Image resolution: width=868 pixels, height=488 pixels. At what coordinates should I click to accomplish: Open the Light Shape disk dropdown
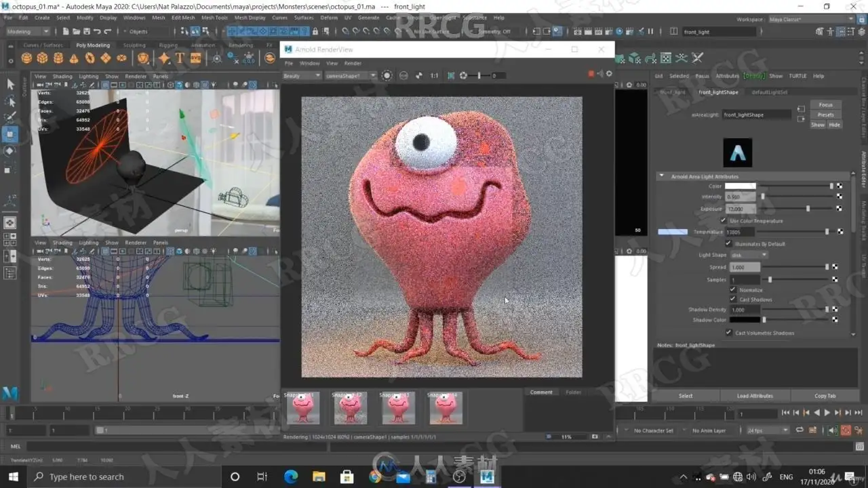(749, 255)
